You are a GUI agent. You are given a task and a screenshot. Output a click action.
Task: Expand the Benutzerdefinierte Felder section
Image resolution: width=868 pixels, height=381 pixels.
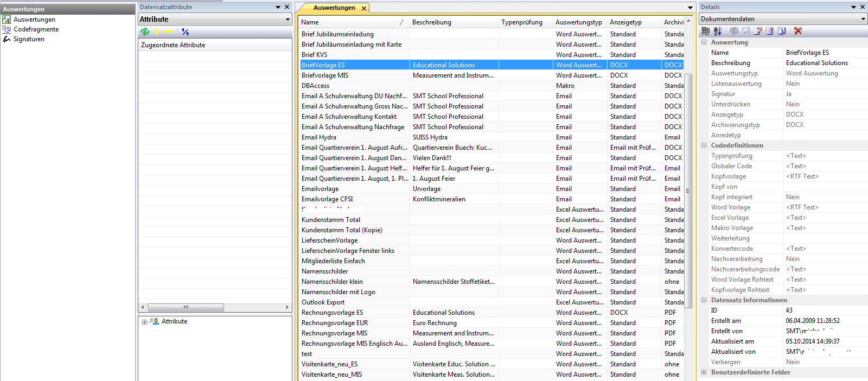[704, 372]
